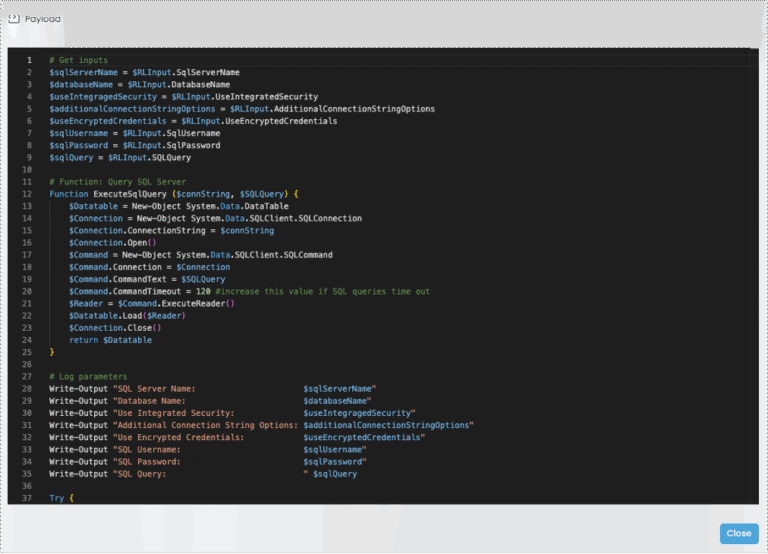768x554 pixels.
Task: Click the Close button
Action: [738, 533]
